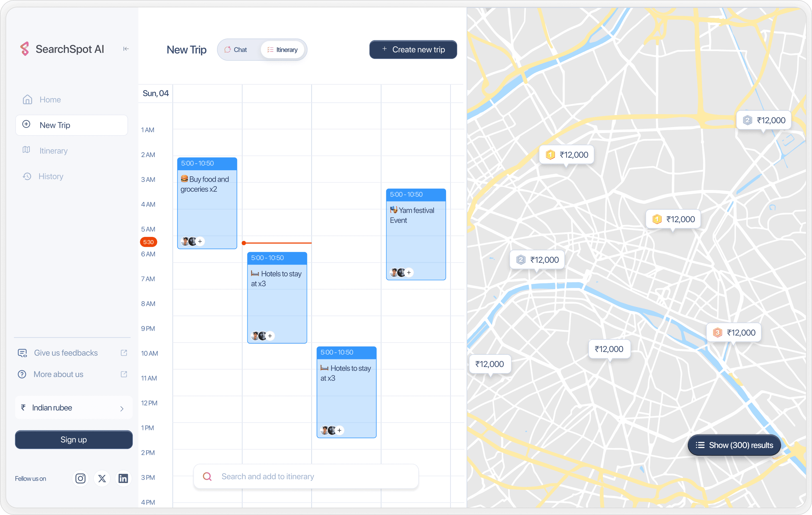Switch to Chat view toggle
This screenshot has width=812, height=515.
point(236,49)
